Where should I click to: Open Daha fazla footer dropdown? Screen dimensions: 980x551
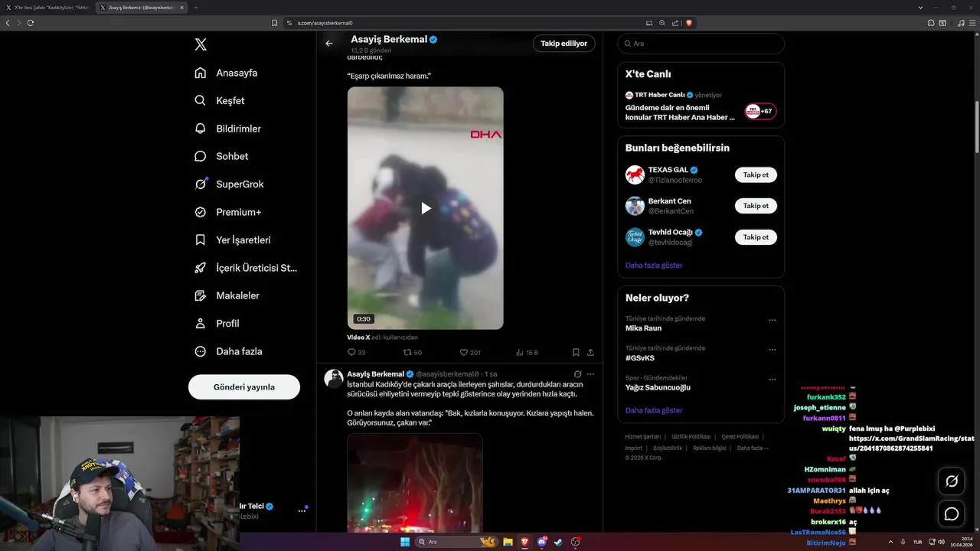tap(753, 448)
